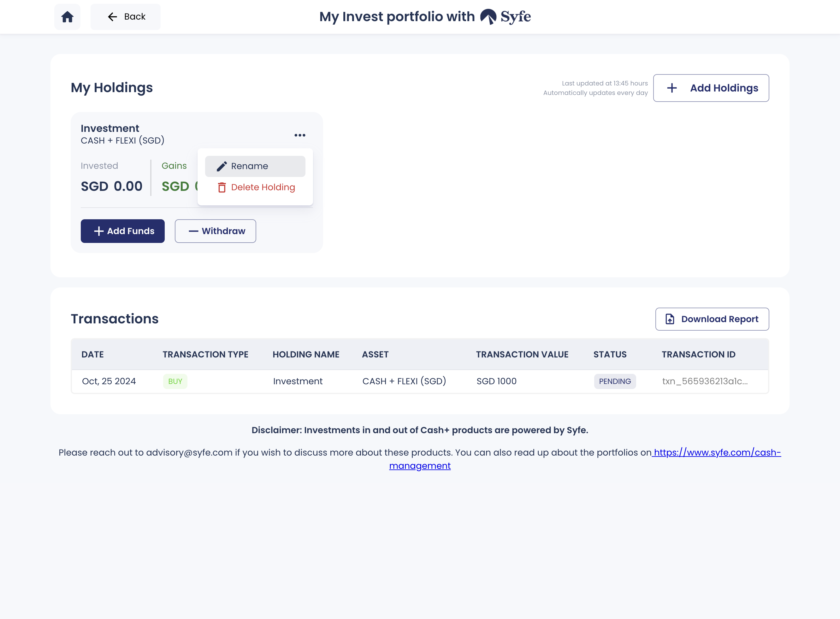The image size is (840, 619).
Task: Click the truncated transaction ID txn_565936213a1c
Action: (x=705, y=381)
